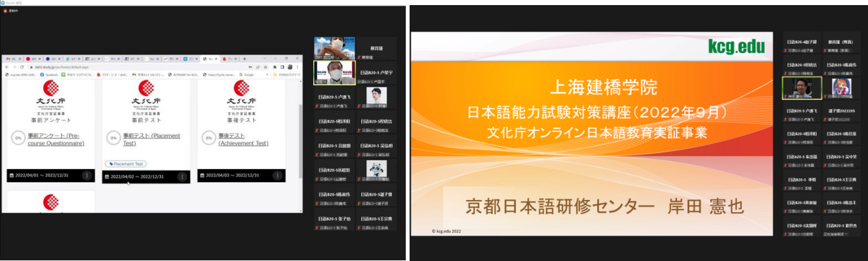This screenshot has height=261, width=868.
Task: Click three-dot menu on 事後テスト card
Action: tap(277, 176)
